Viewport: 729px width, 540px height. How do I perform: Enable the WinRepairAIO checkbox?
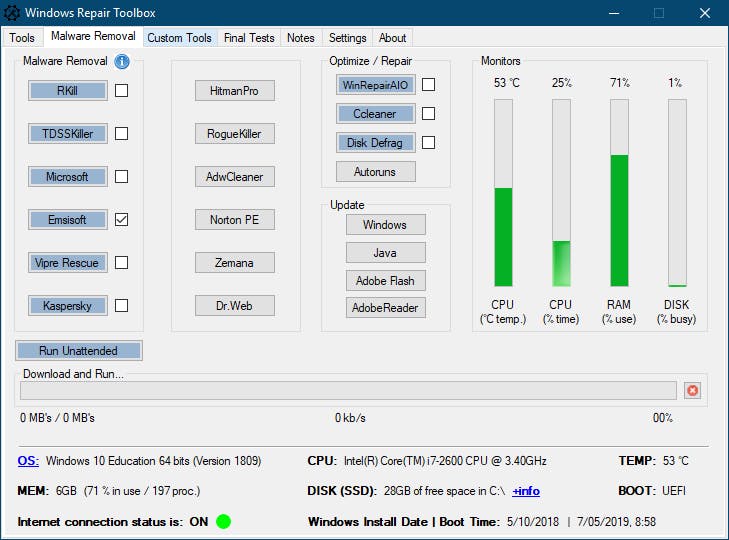point(428,85)
